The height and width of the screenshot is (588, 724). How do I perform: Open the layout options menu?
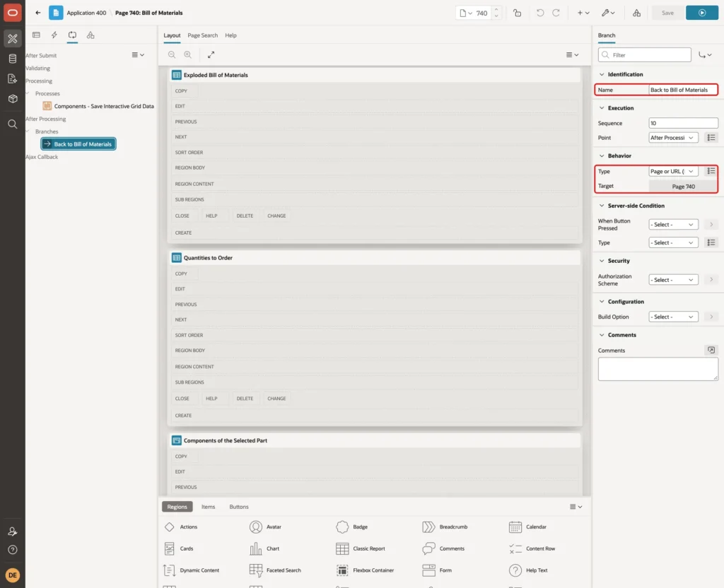(572, 54)
